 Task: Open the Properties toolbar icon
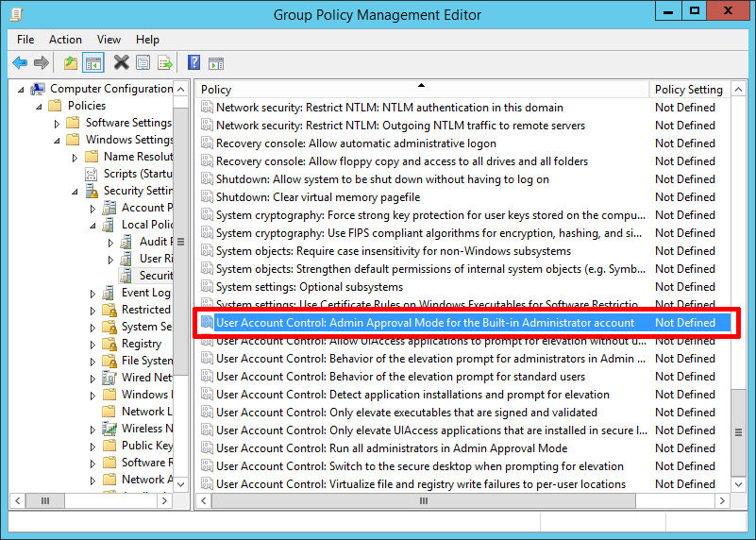[143, 62]
